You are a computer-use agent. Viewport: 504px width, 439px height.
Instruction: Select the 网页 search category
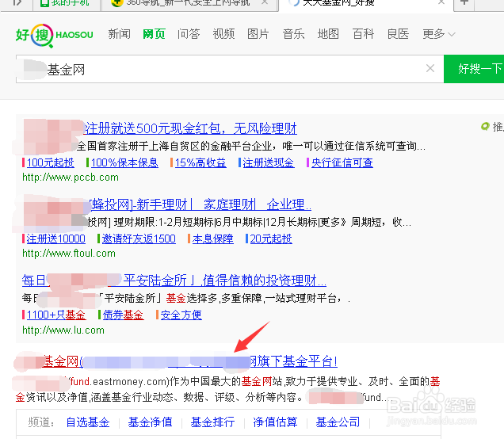(154, 34)
